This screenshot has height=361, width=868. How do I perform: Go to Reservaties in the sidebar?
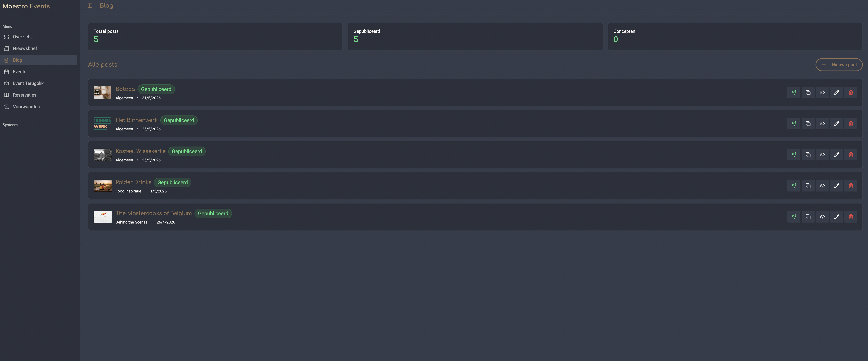pyautogui.click(x=39, y=95)
